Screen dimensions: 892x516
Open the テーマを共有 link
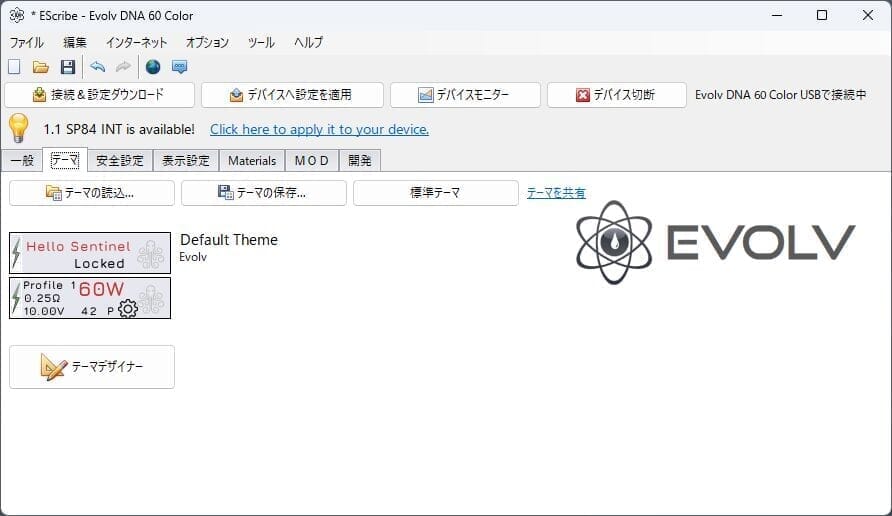[x=556, y=193]
